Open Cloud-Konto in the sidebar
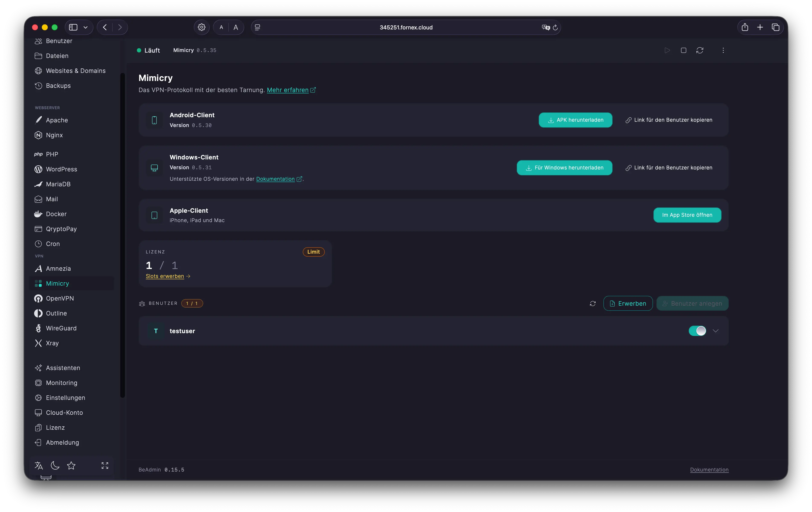Viewport: 812px width, 512px height. tap(71, 413)
